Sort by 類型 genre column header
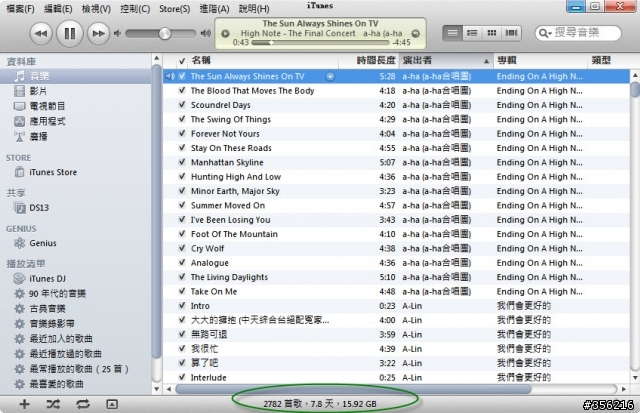The image size is (640, 413). (609, 61)
